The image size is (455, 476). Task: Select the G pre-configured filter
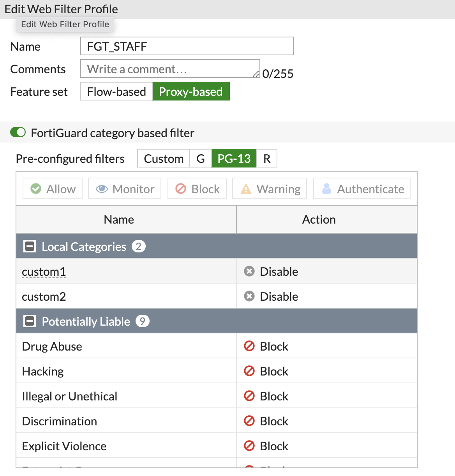200,158
